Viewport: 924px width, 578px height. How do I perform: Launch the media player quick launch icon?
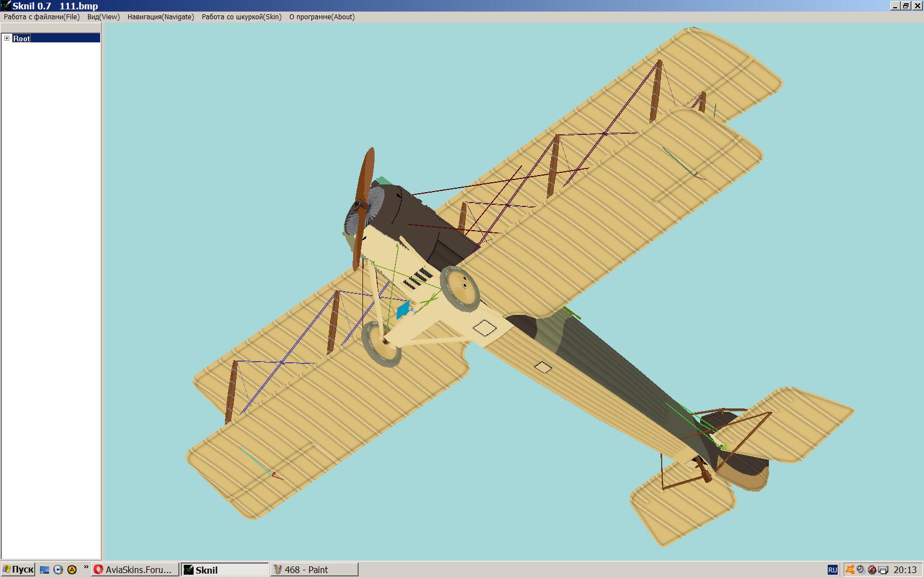pyautogui.click(x=58, y=570)
